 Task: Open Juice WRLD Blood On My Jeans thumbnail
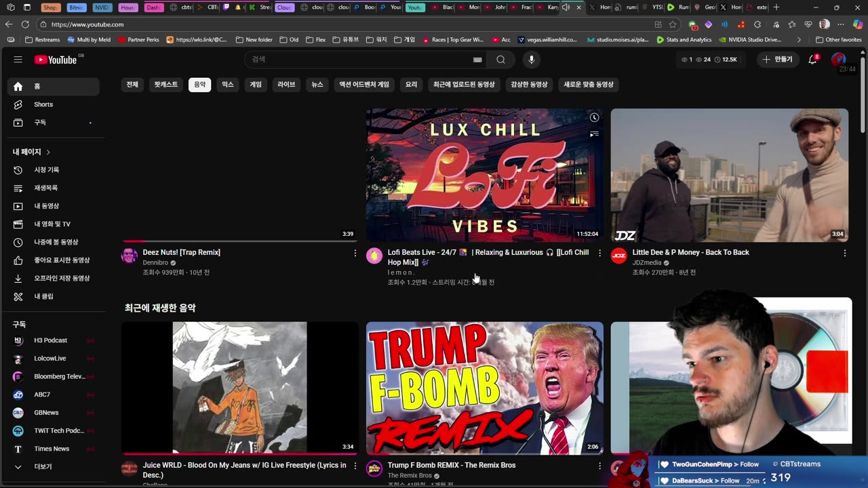240,388
